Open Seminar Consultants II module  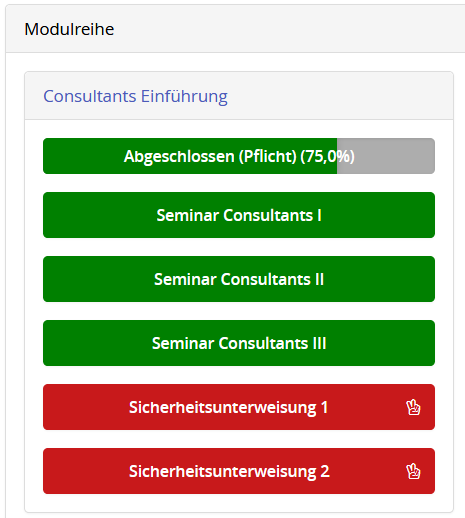click(x=239, y=279)
